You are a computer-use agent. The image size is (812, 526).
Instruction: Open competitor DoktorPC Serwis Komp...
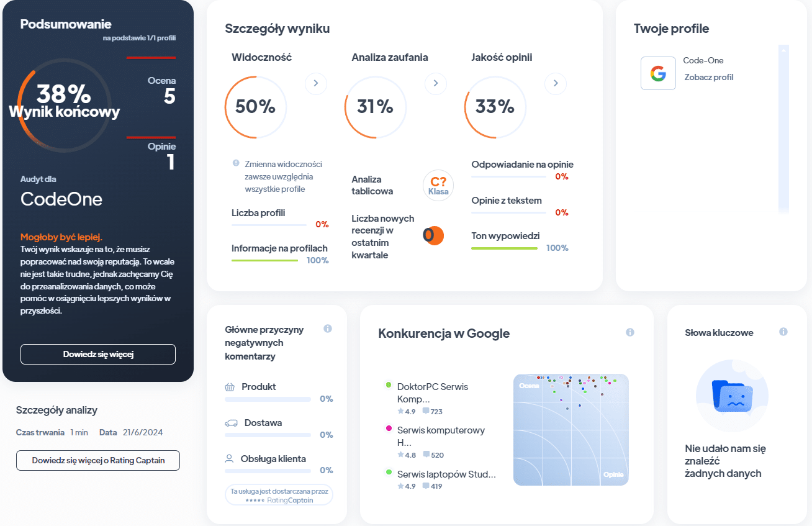(x=433, y=392)
